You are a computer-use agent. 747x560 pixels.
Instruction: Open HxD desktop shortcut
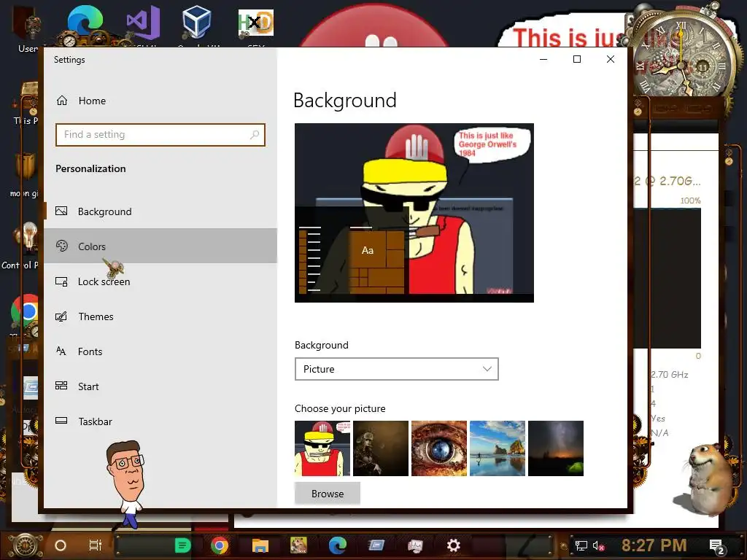256,26
